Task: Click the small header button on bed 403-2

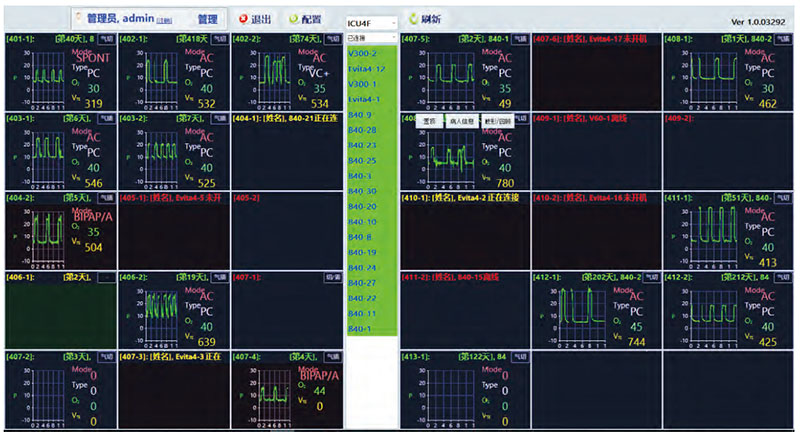Action: pyautogui.click(x=219, y=118)
